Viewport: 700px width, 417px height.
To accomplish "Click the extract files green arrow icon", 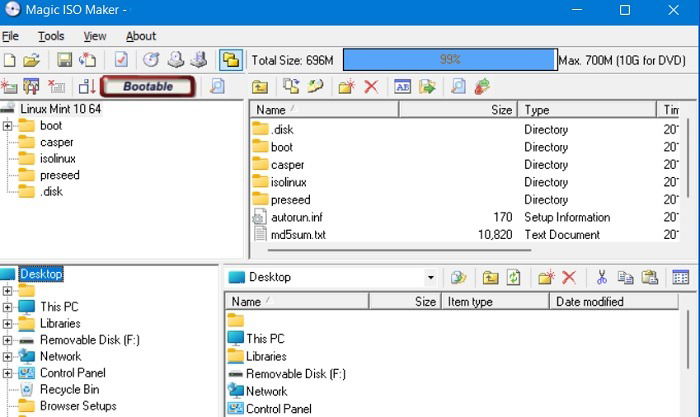I will [x=427, y=87].
